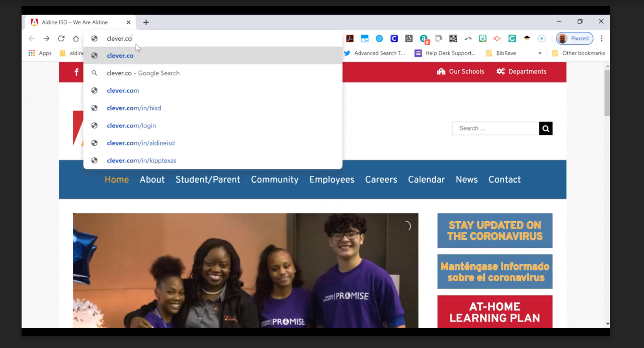Close the Aldine ISD tab
The image size is (644, 348).
tap(129, 22)
